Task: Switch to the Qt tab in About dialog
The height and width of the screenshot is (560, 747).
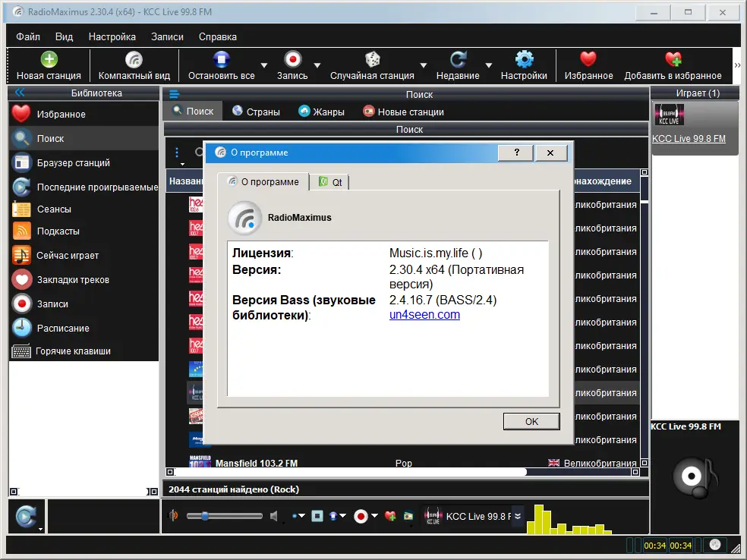Action: 330,182
